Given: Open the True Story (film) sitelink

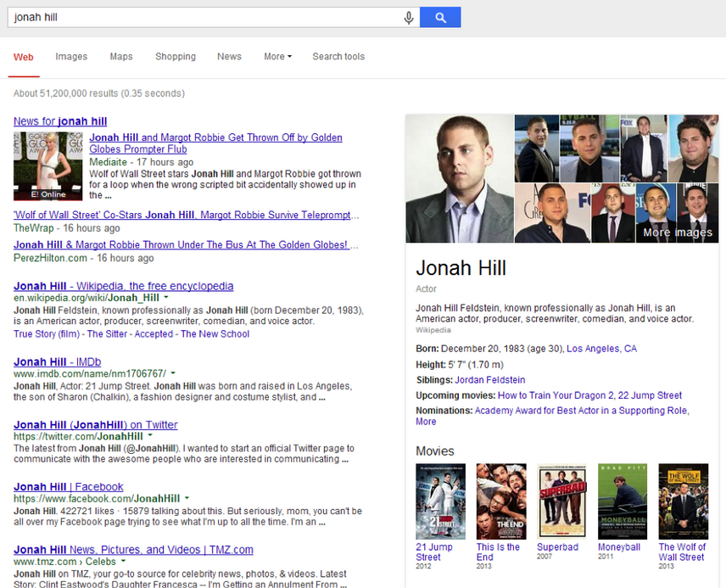Looking at the screenshot, I should coord(47,334).
